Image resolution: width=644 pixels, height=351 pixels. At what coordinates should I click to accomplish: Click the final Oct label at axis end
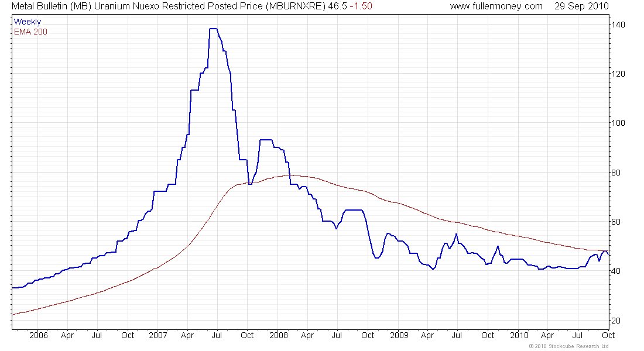click(608, 335)
